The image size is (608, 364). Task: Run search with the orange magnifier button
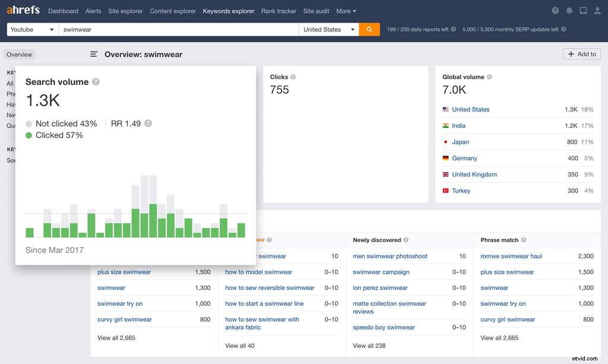point(369,29)
